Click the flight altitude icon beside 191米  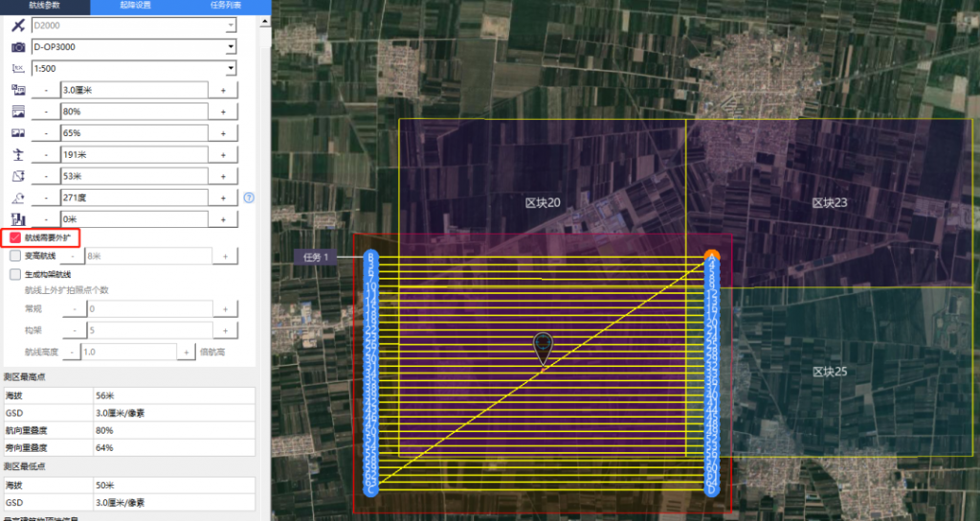[x=18, y=154]
